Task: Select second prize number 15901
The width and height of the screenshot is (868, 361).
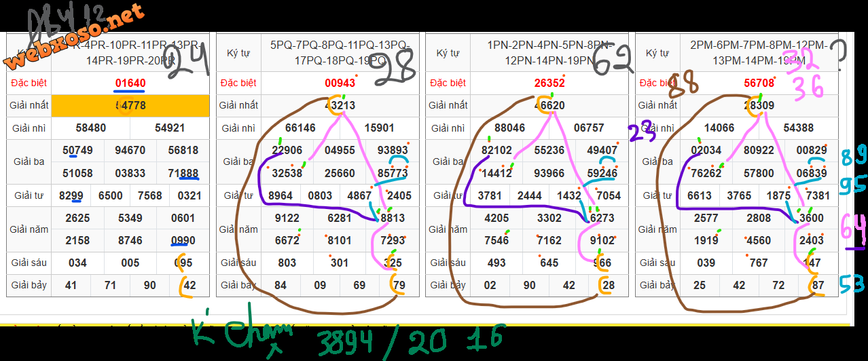Action: [x=379, y=128]
